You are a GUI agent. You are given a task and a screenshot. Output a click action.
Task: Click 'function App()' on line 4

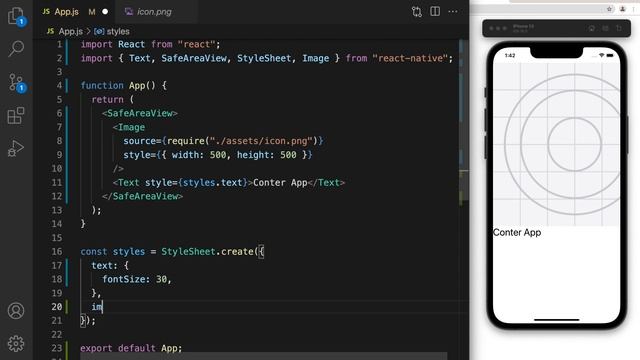click(x=118, y=85)
